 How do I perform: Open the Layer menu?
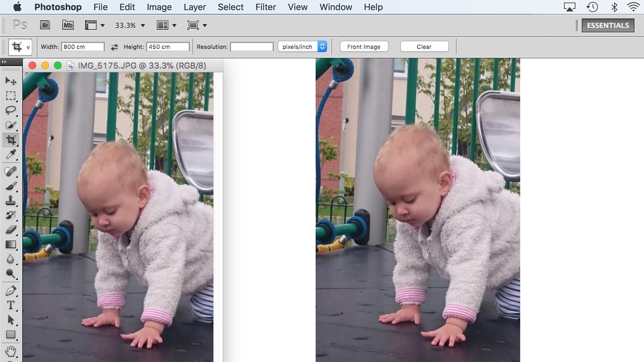point(195,7)
